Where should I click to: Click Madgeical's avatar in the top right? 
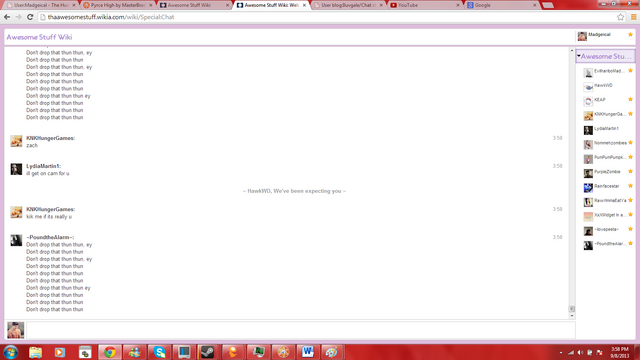point(582,36)
